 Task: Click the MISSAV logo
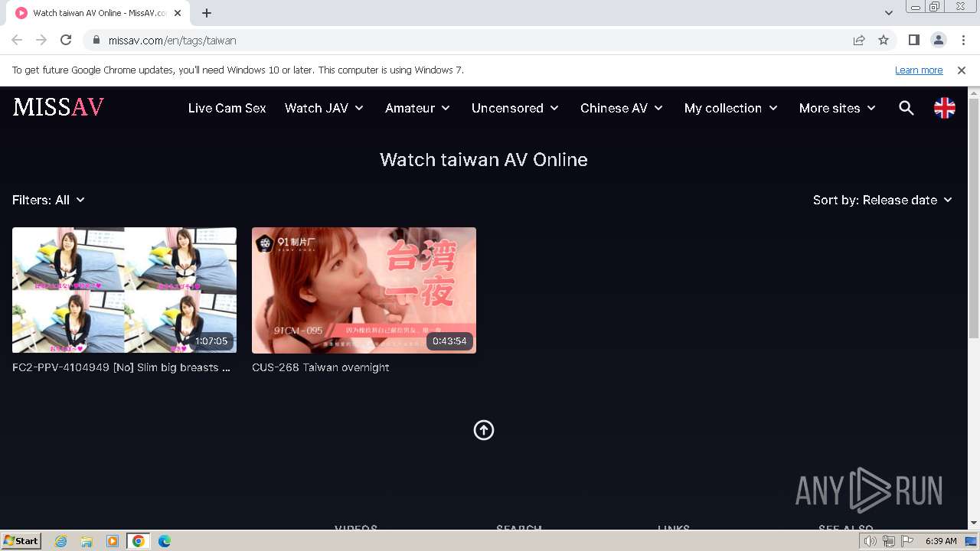coord(58,107)
